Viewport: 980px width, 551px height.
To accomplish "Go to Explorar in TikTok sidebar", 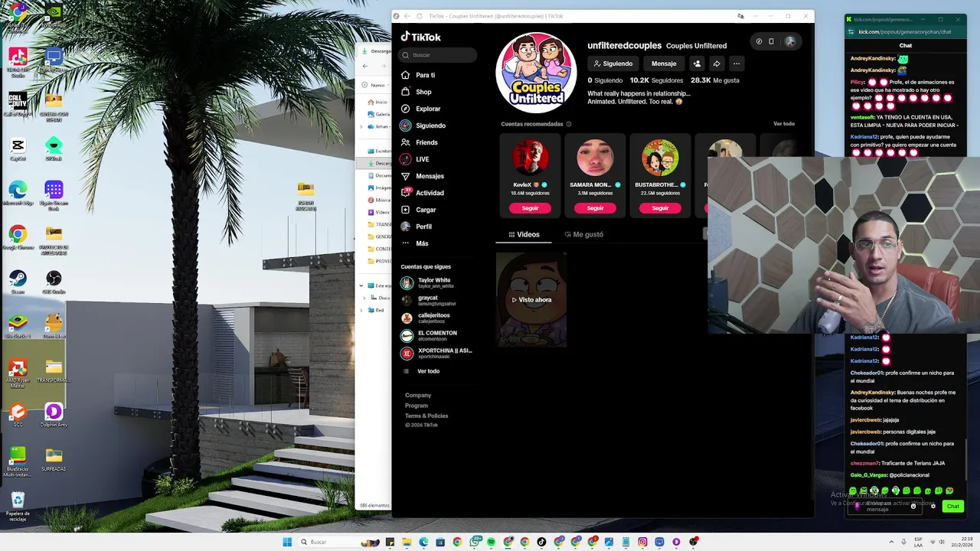I will pyautogui.click(x=420, y=109).
